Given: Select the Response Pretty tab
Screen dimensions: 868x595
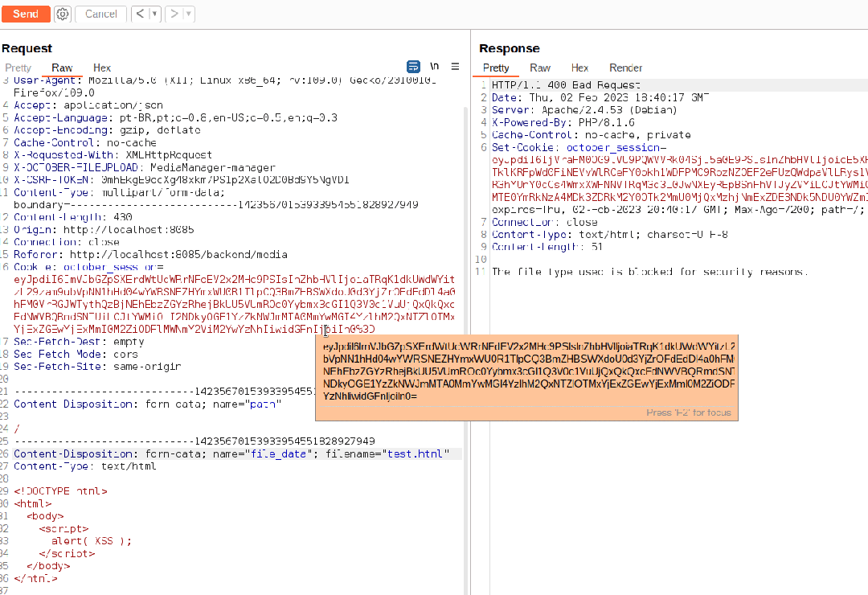Looking at the screenshot, I should click(x=495, y=68).
